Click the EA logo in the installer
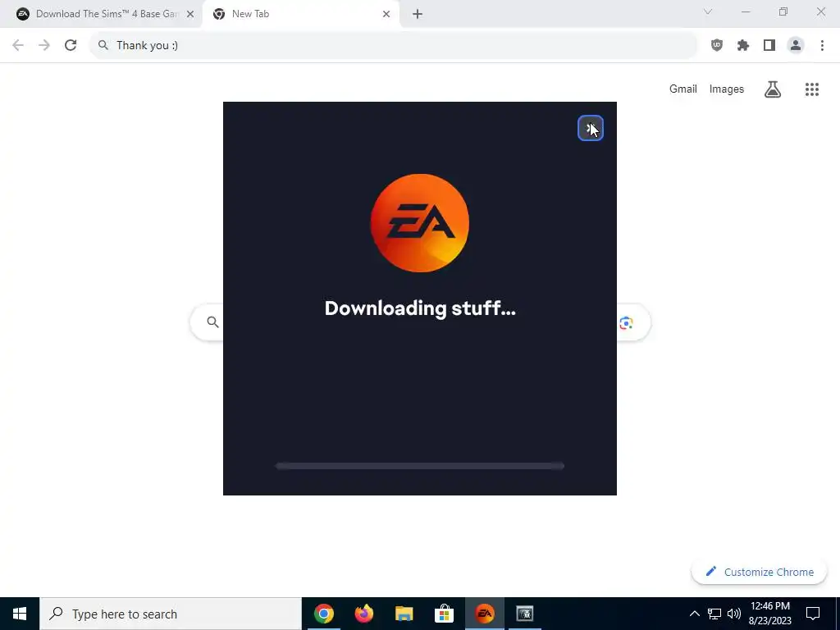 point(419,223)
